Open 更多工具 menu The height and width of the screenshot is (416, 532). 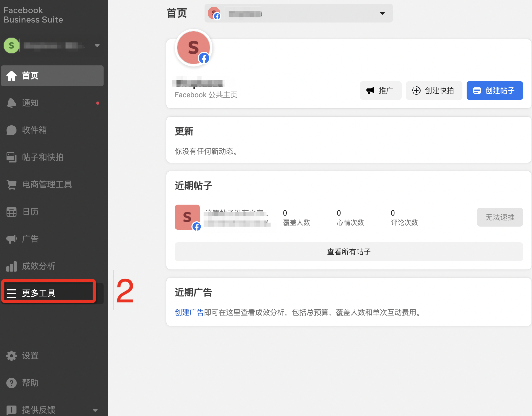[x=52, y=294]
